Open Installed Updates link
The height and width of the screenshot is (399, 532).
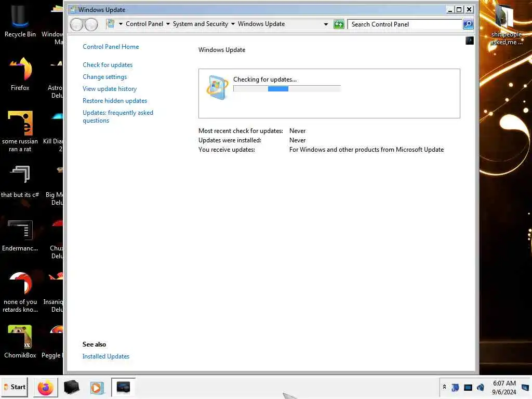(x=106, y=356)
